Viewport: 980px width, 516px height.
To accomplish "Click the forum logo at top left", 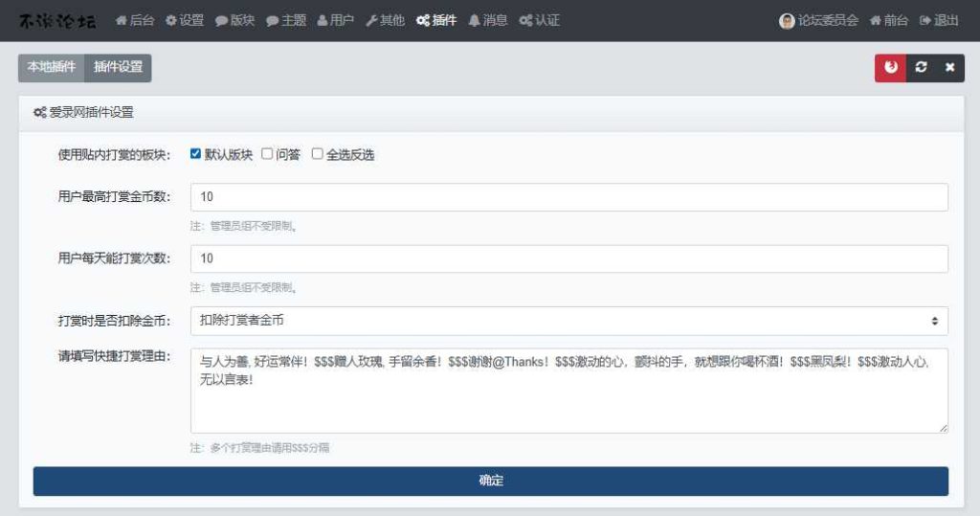I will 56,21.
